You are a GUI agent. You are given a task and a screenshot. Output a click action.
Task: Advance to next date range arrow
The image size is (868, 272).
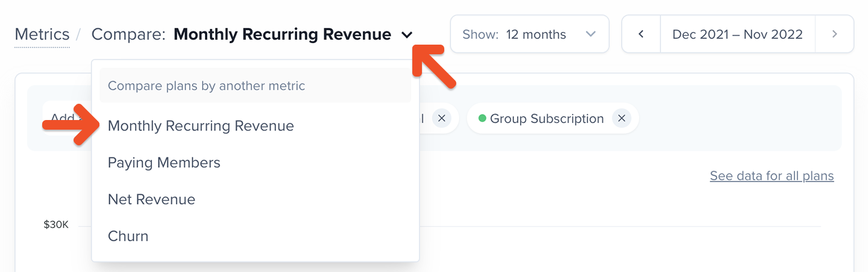point(835,34)
